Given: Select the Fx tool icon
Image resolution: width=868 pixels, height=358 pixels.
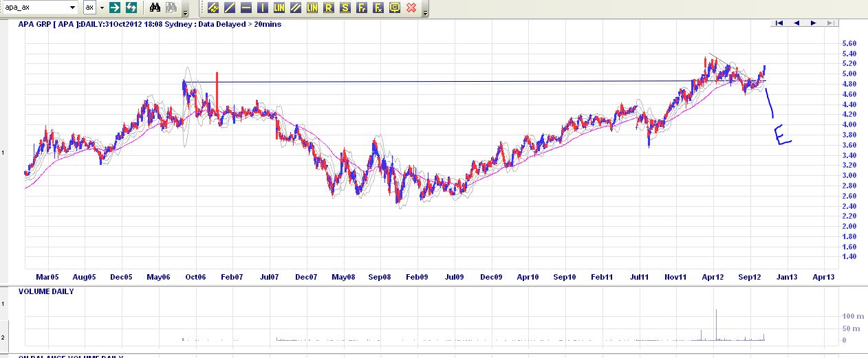Looking at the screenshot, I should [378, 8].
